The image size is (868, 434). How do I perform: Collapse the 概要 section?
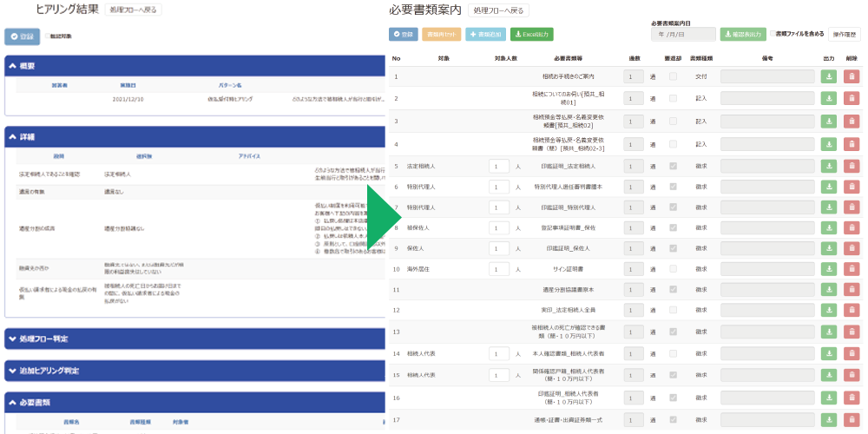10,66
